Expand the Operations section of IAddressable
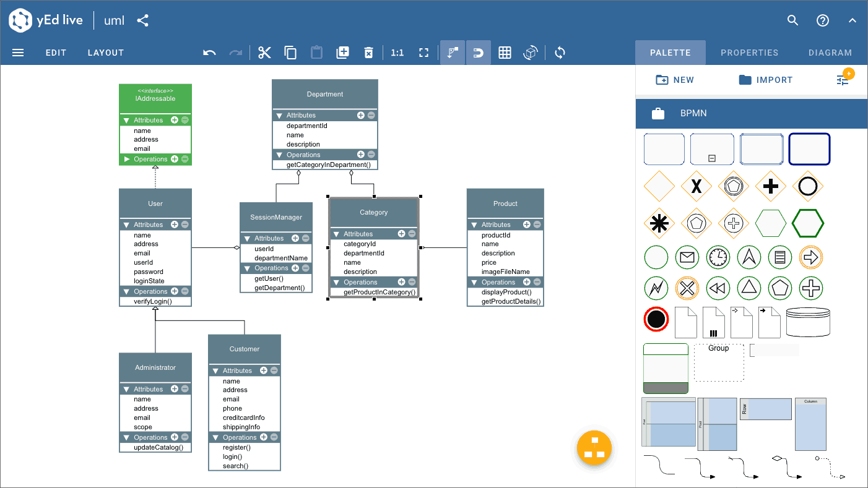Viewport: 868px width, 488px height. 127,159
